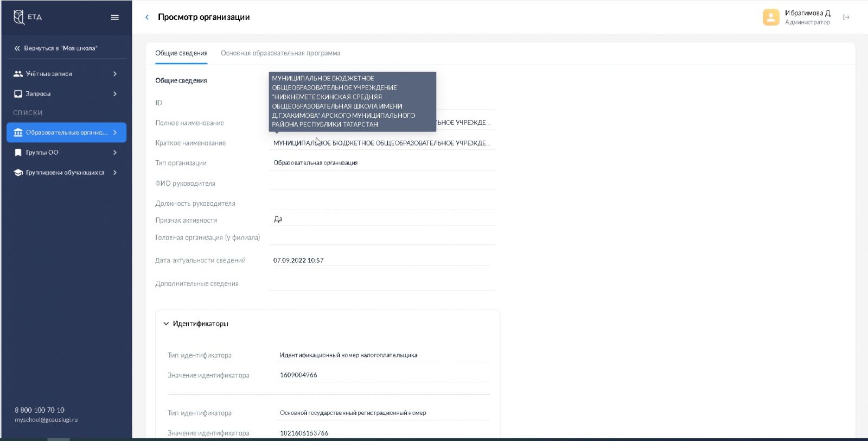The image size is (868, 441).
Task: Expand the Группы ОО chevron
Action: pos(115,153)
